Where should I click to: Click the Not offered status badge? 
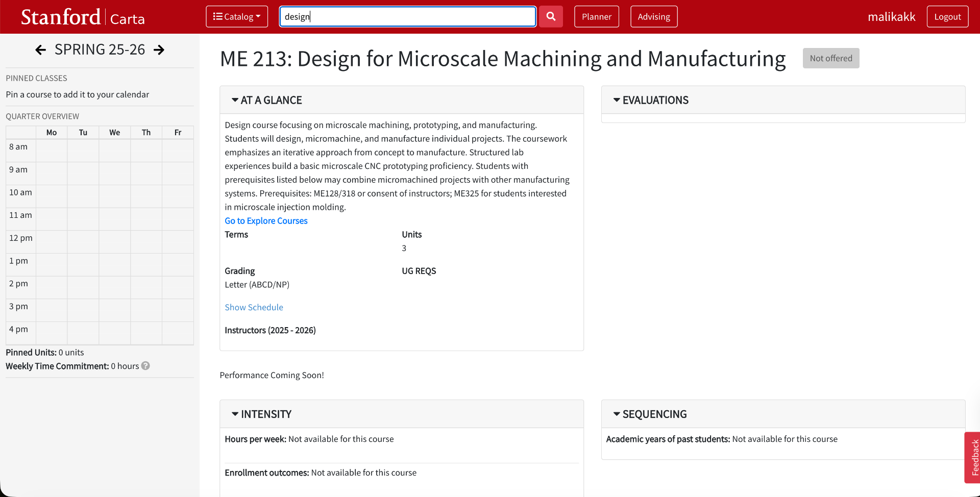(831, 58)
